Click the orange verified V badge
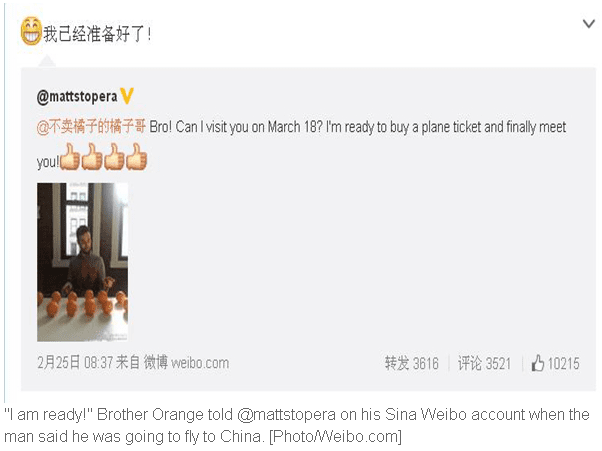 (127, 96)
